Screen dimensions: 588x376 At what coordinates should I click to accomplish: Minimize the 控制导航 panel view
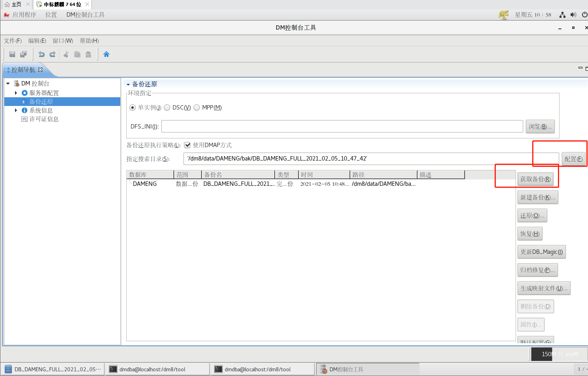pos(580,68)
